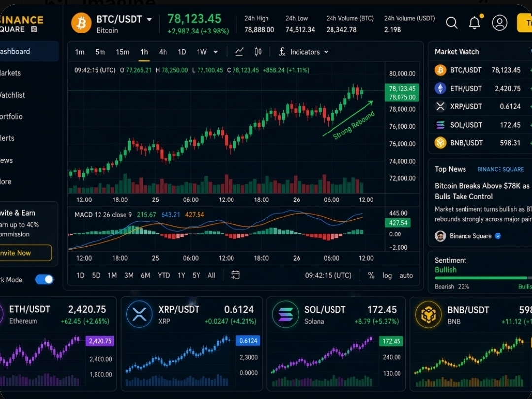
Task: Click green 172.45 price tag on SOL card
Action: coord(391,341)
